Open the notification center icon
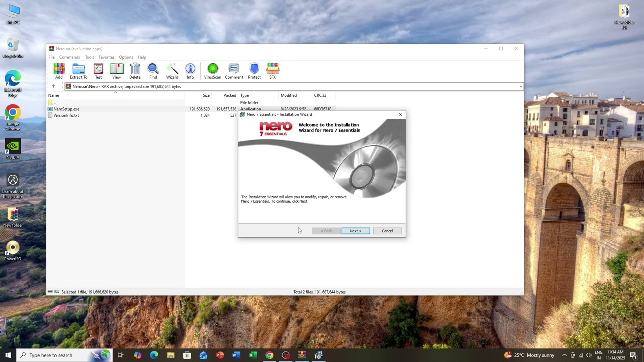Screen dimensions: 644x362 coord(633,355)
